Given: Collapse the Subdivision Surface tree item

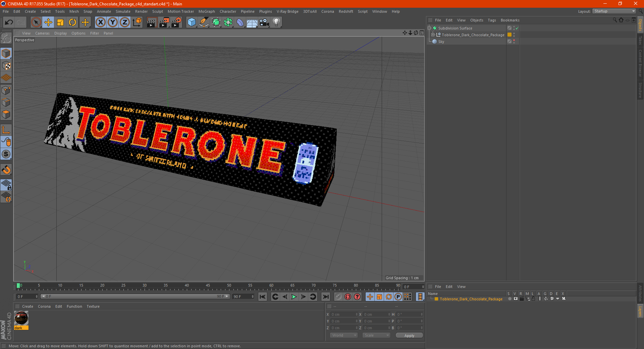Looking at the screenshot, I should [x=429, y=28].
